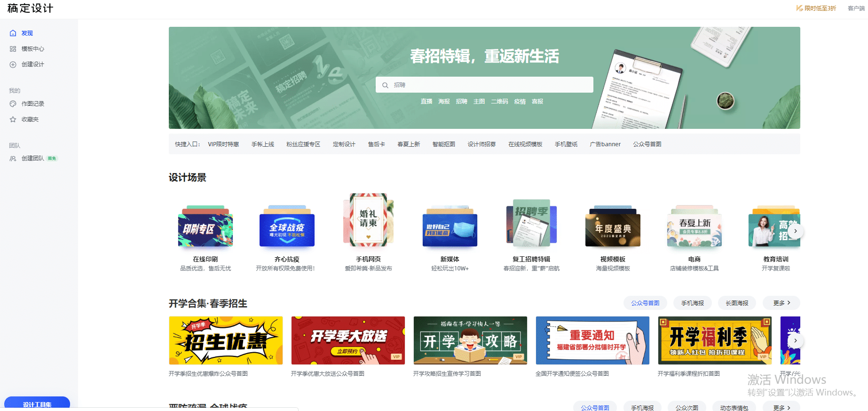Select 动态表情包 tab in bottom section

pyautogui.click(x=734, y=407)
